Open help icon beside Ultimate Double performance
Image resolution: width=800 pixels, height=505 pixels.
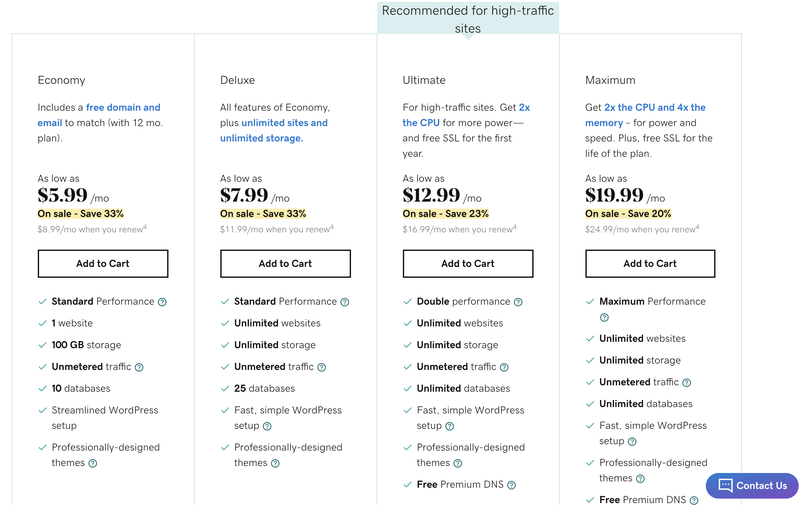click(518, 302)
